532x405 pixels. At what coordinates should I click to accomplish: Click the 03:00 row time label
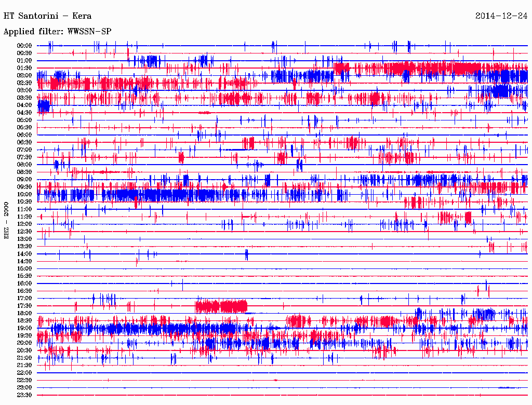(24, 90)
